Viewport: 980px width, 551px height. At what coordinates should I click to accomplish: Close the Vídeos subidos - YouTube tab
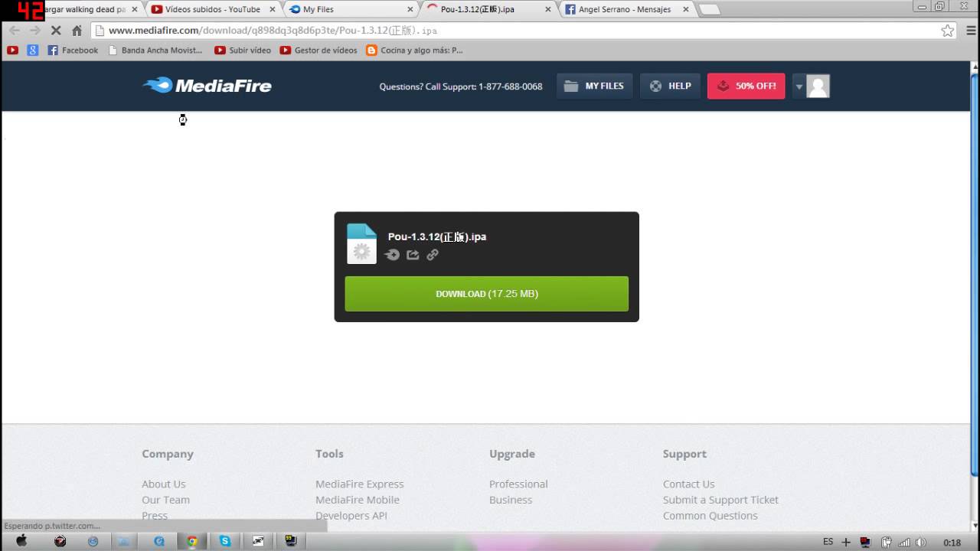(x=273, y=10)
